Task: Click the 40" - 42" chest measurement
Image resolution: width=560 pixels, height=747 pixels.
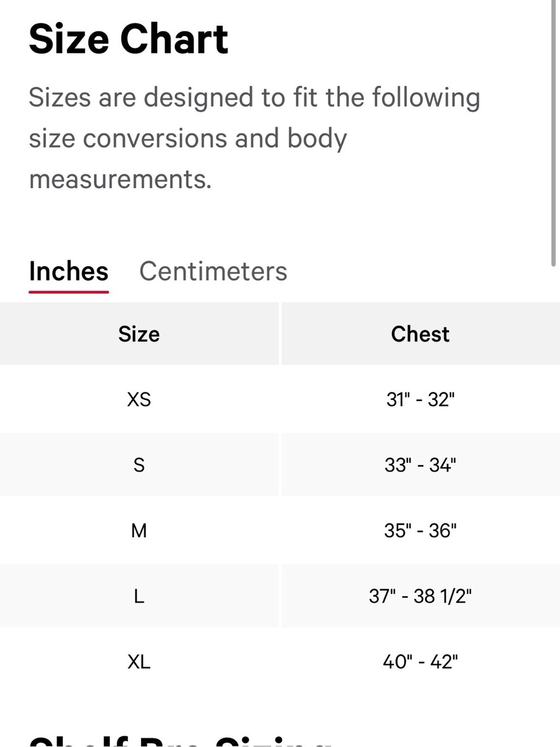Action: 420,661
